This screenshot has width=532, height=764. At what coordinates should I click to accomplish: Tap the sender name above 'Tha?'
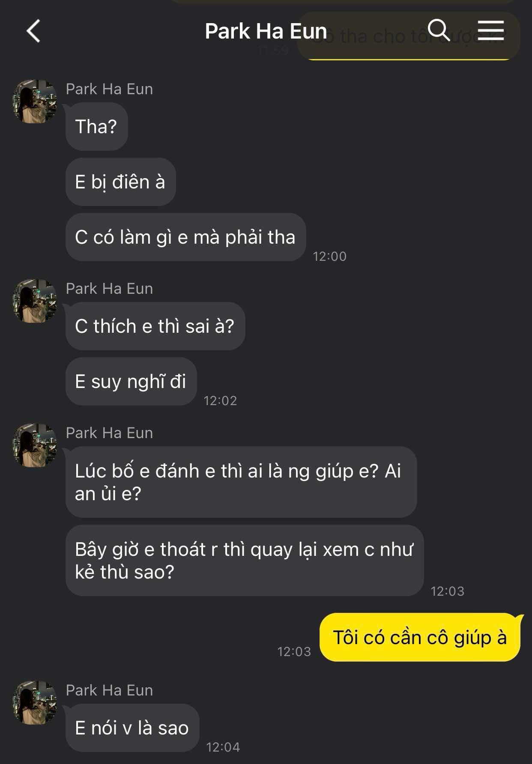109,89
